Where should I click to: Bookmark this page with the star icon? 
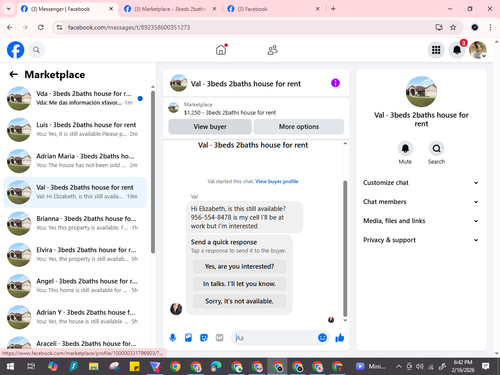[453, 27]
